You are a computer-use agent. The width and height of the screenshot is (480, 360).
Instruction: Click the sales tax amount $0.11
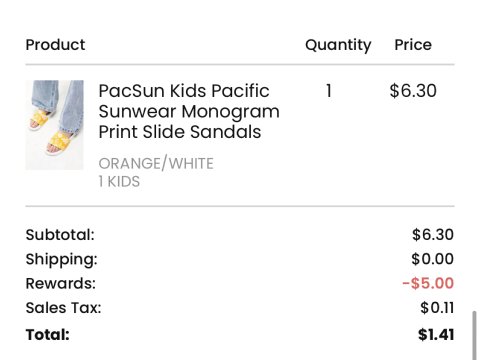click(437, 308)
